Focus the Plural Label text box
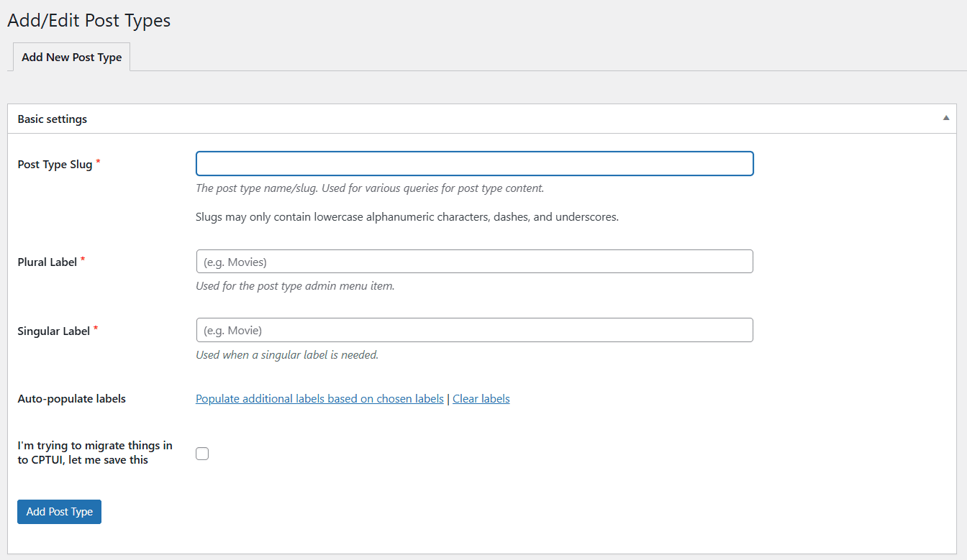 click(x=474, y=261)
